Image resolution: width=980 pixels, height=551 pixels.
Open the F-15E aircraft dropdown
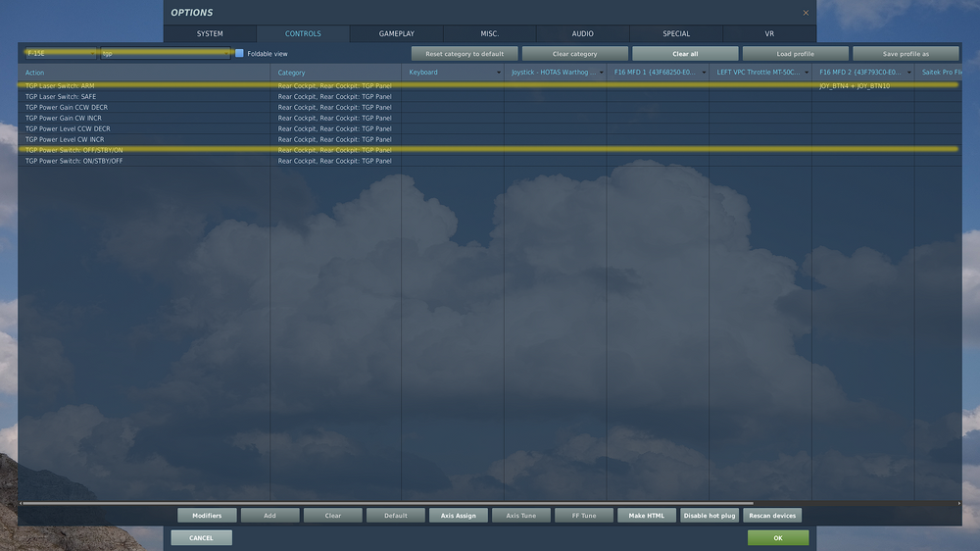pyautogui.click(x=60, y=54)
